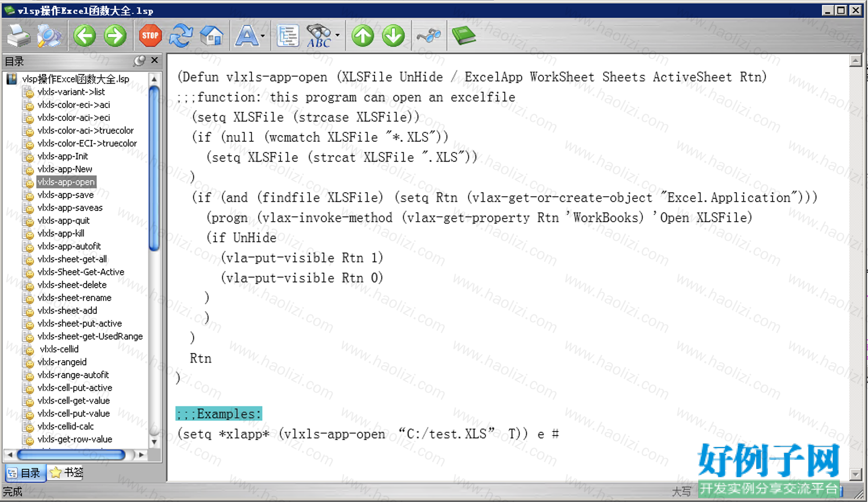Toggle the contents panel list icon
Viewport: 868px width, 502px height.
288,36
